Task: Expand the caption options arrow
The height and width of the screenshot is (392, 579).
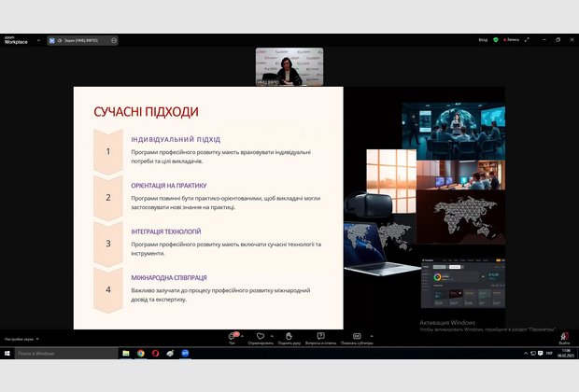Action: (372, 334)
